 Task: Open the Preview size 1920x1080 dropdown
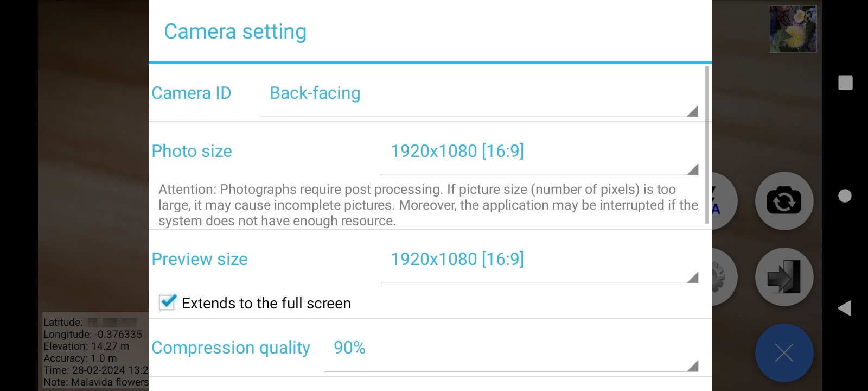(539, 264)
